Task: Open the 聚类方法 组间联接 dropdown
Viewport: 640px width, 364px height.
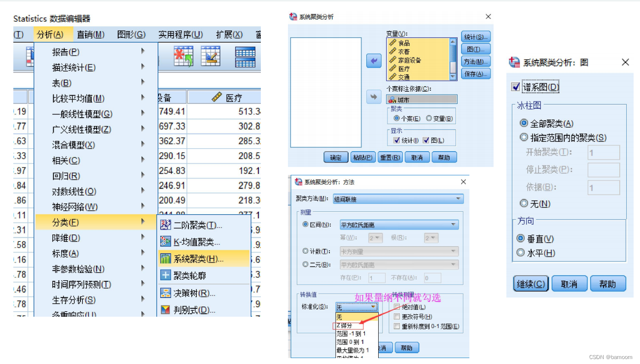Action: pyautogui.click(x=398, y=199)
